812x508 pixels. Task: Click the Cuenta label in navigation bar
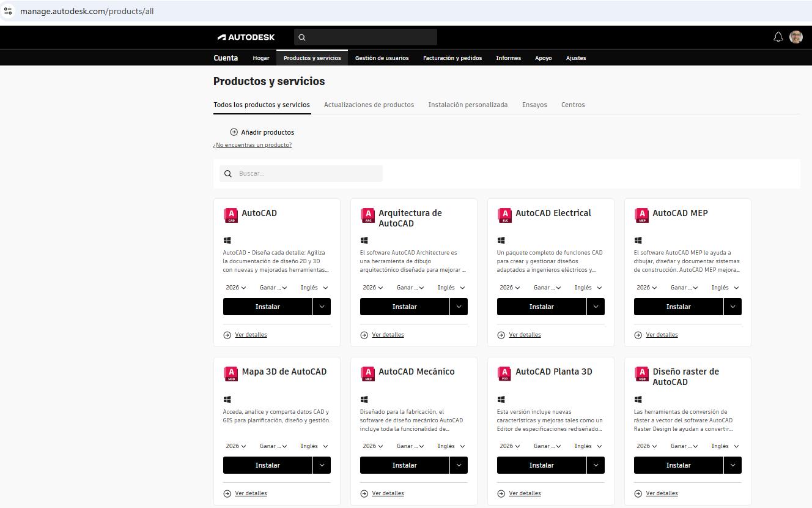(226, 58)
